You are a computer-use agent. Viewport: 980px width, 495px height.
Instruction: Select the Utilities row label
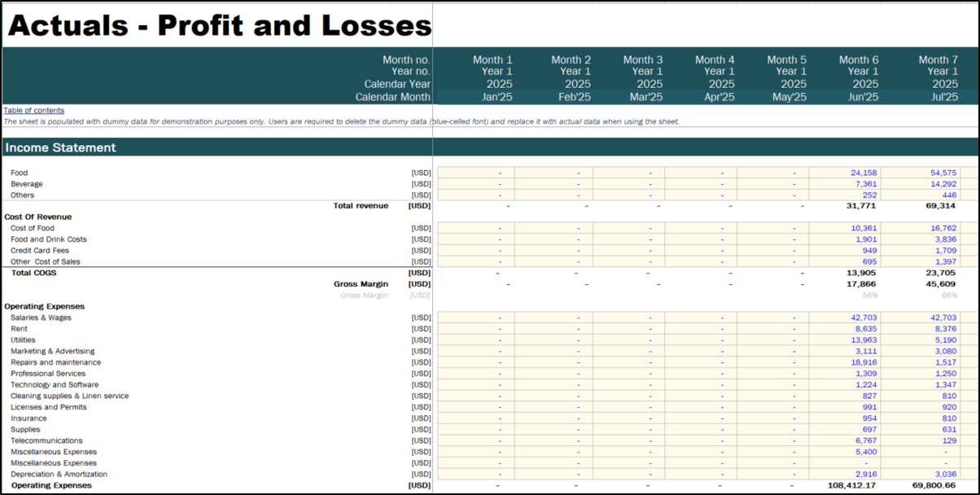click(x=23, y=339)
